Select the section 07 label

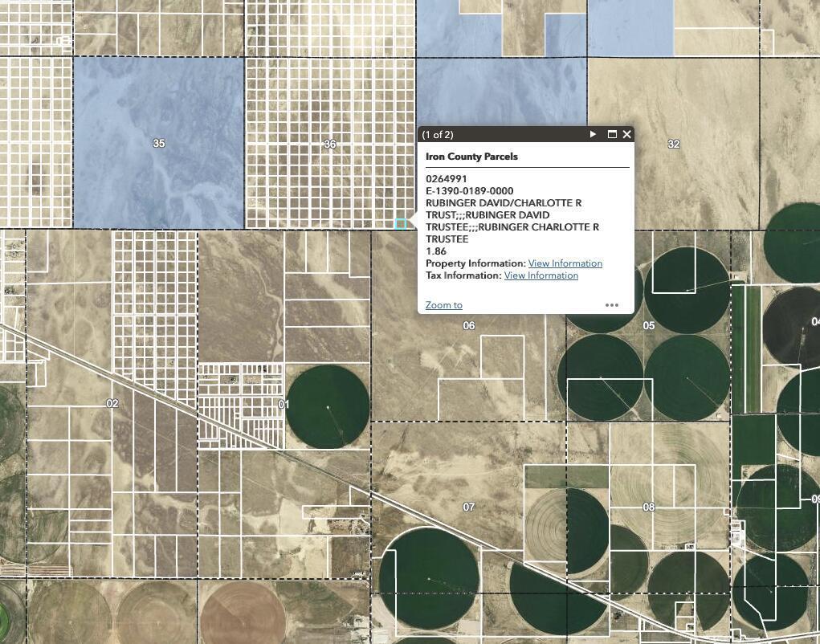[x=469, y=507]
